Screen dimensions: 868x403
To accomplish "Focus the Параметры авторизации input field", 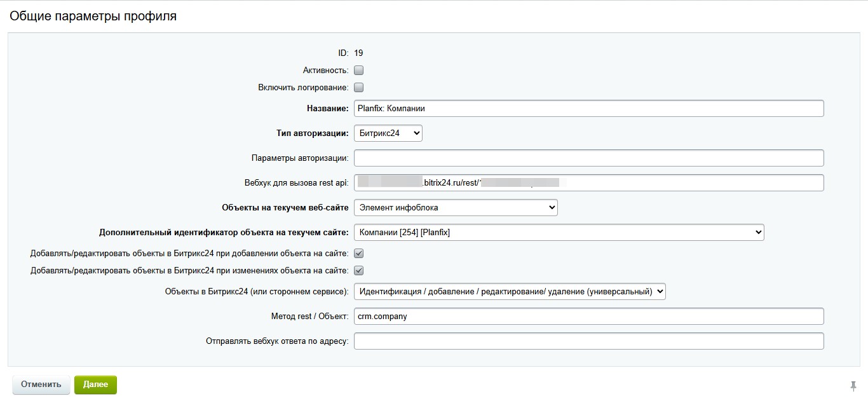I will click(x=588, y=158).
